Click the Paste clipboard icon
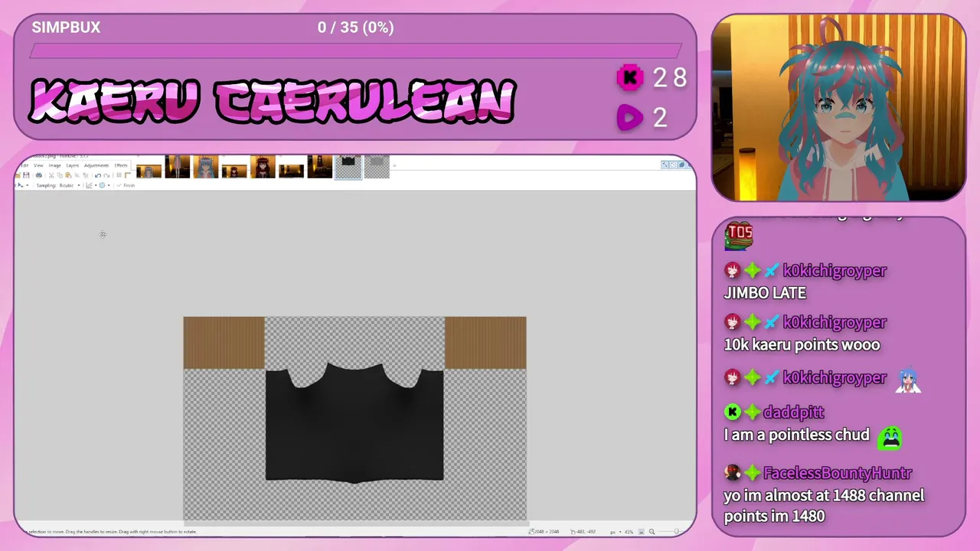Screen dimensions: 980x551 (x=68, y=175)
